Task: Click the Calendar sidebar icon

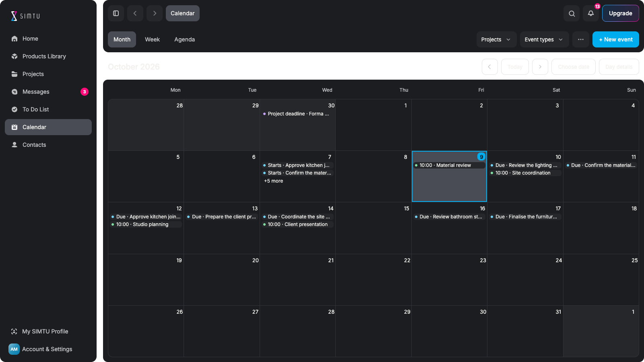Action: (x=14, y=127)
